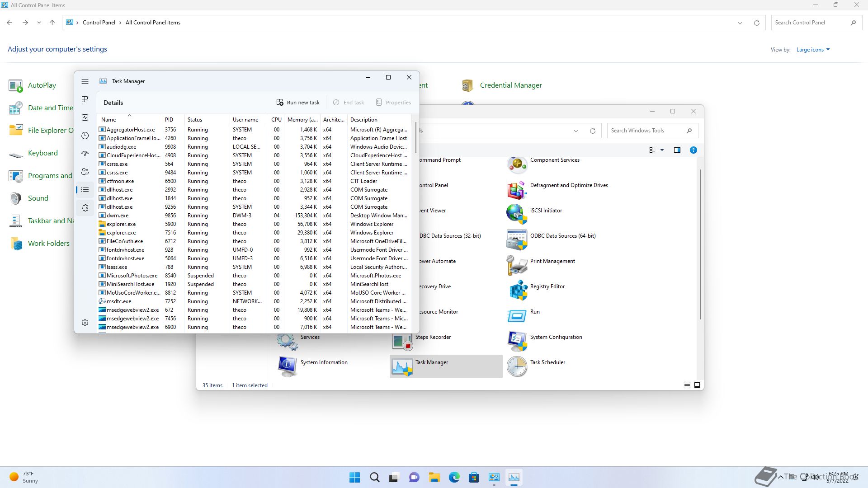Click Properties button in Task Manager
Viewport: 868px width, 488px height.
click(x=393, y=103)
